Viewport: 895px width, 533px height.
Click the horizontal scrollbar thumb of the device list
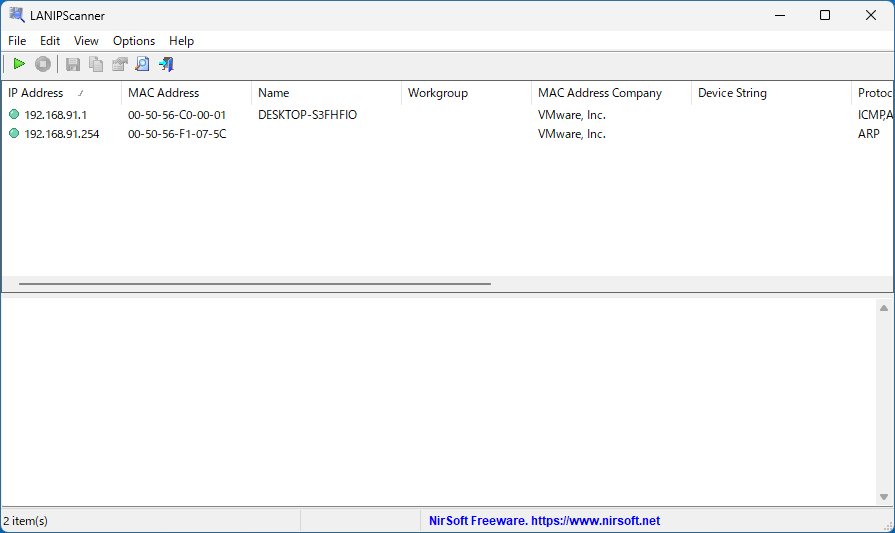(x=255, y=284)
